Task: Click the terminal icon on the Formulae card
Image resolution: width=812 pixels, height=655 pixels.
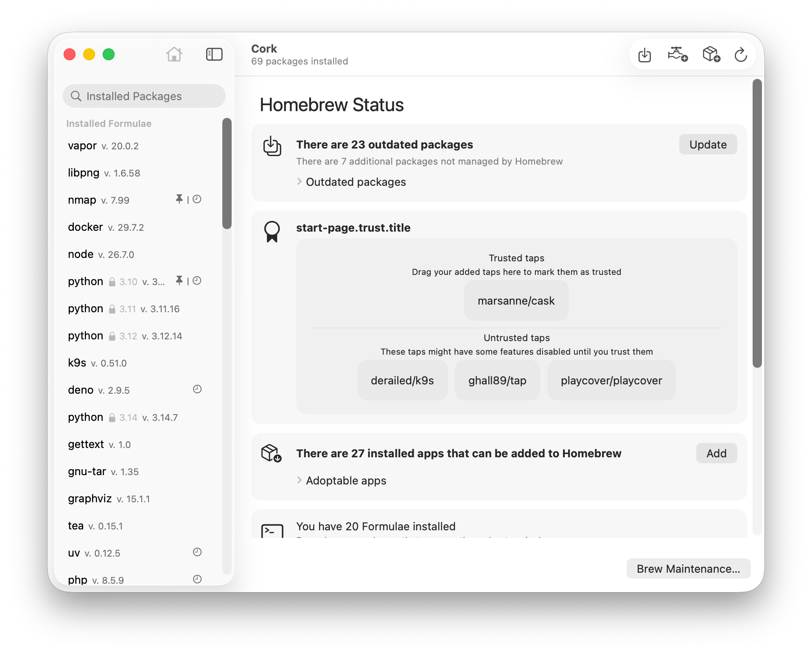Action: pyautogui.click(x=272, y=531)
